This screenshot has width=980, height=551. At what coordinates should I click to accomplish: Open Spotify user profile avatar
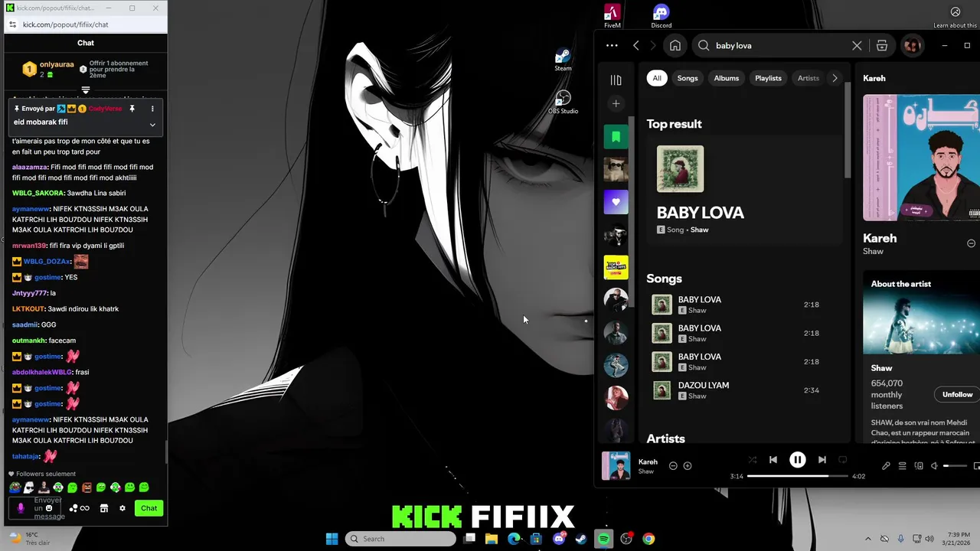click(x=911, y=45)
